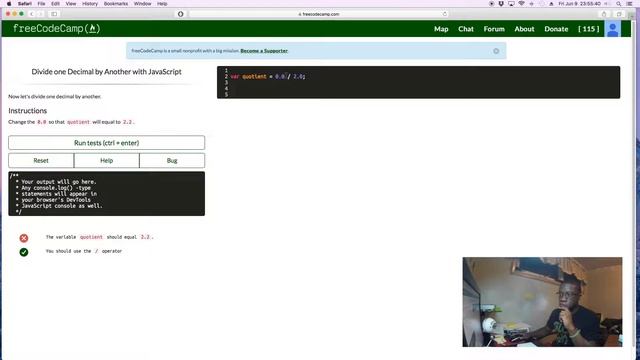The image size is (640, 360).
Task: Open the Safari menu
Action: tap(25, 4)
